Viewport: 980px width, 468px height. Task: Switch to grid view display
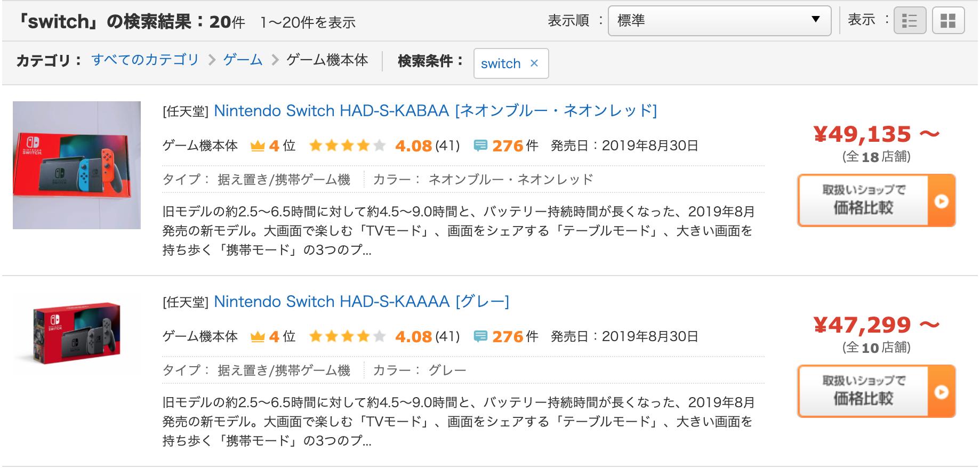pos(948,21)
